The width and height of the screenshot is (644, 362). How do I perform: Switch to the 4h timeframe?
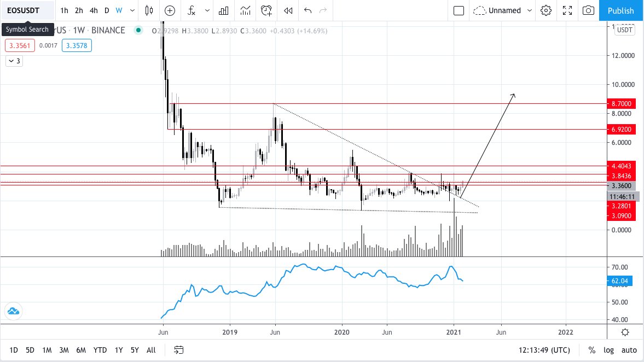(94, 11)
